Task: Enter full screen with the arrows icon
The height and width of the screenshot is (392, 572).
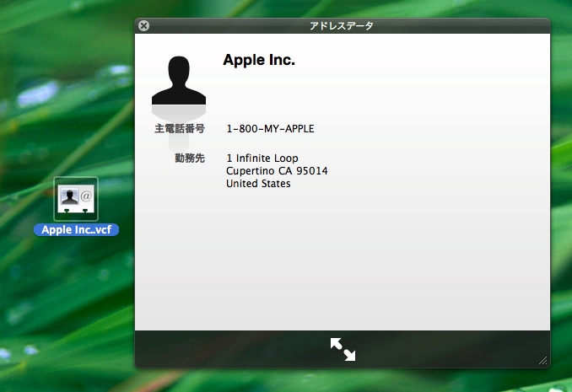Action: point(343,349)
